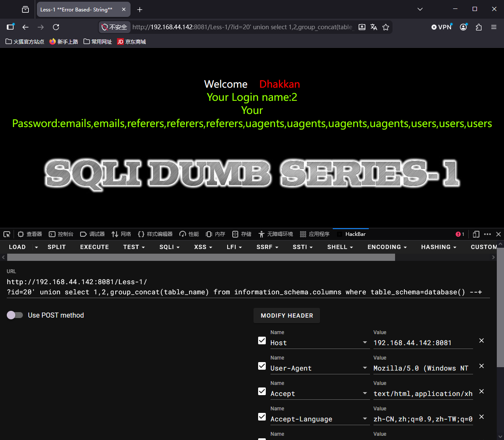
Task: Click into the HackBar URL text field
Action: point(248,287)
